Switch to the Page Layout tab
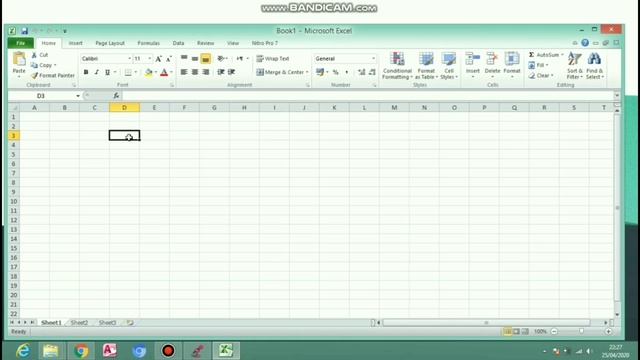Image resolution: width=640 pixels, height=360 pixels. tap(110, 43)
